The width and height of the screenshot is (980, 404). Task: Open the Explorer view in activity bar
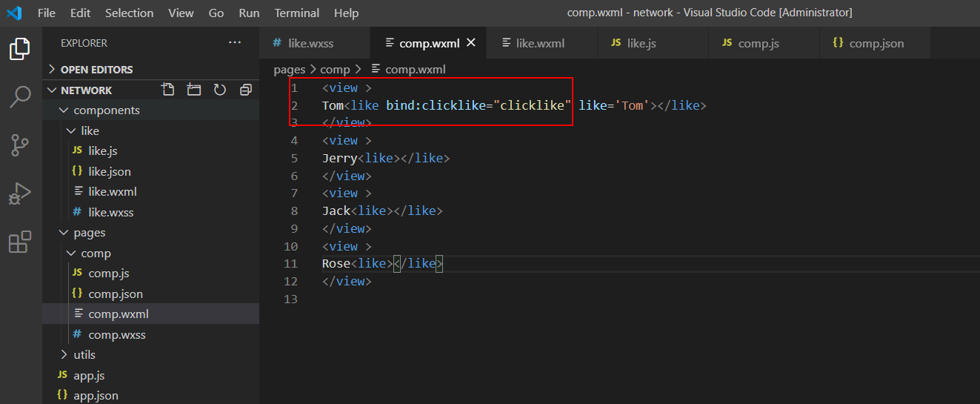click(x=20, y=49)
